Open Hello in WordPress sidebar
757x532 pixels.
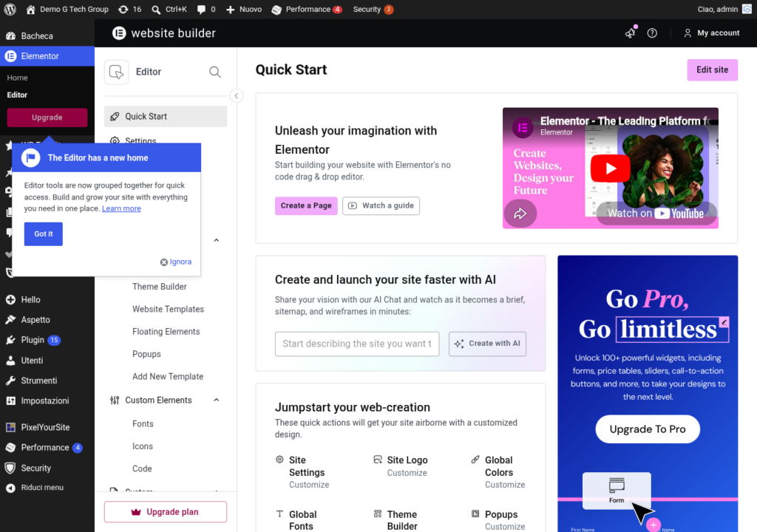pyautogui.click(x=47, y=300)
